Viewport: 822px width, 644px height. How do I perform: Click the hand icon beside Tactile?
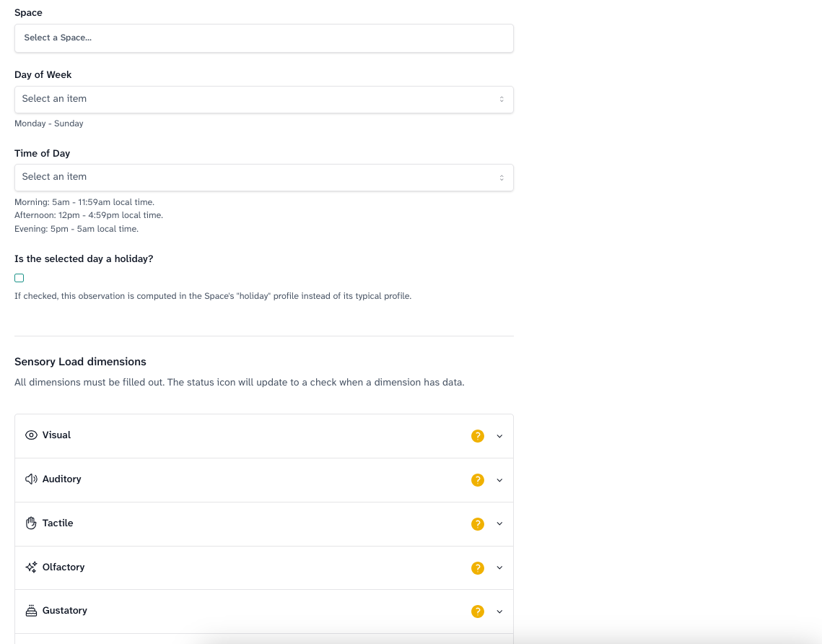click(x=31, y=523)
